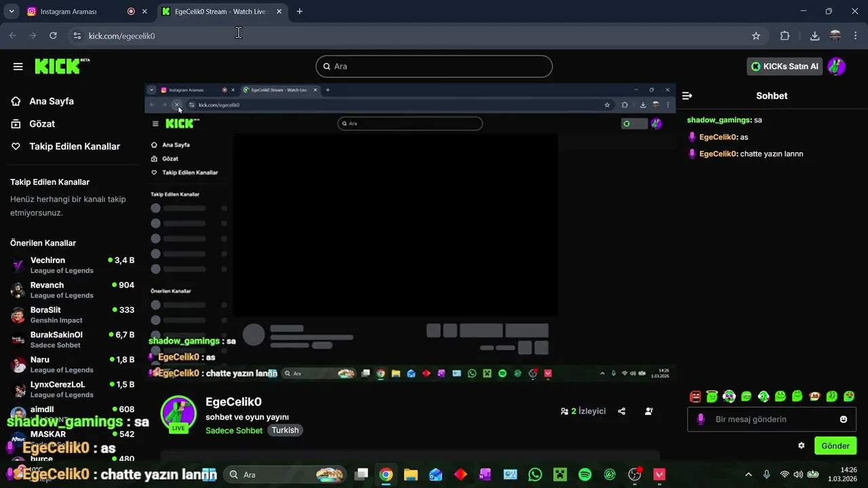This screenshot has width=868, height=488.
Task: Open Chrome three-dot menu
Action: (x=856, y=36)
